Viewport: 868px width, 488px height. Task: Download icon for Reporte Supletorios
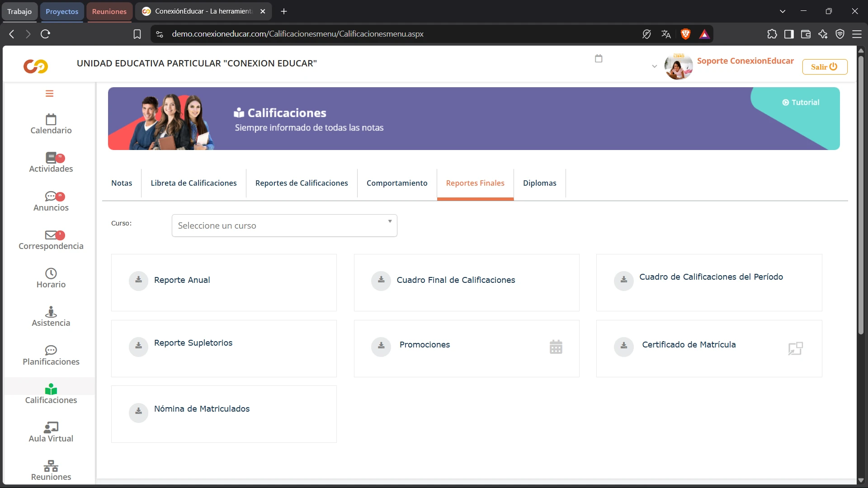pyautogui.click(x=139, y=347)
